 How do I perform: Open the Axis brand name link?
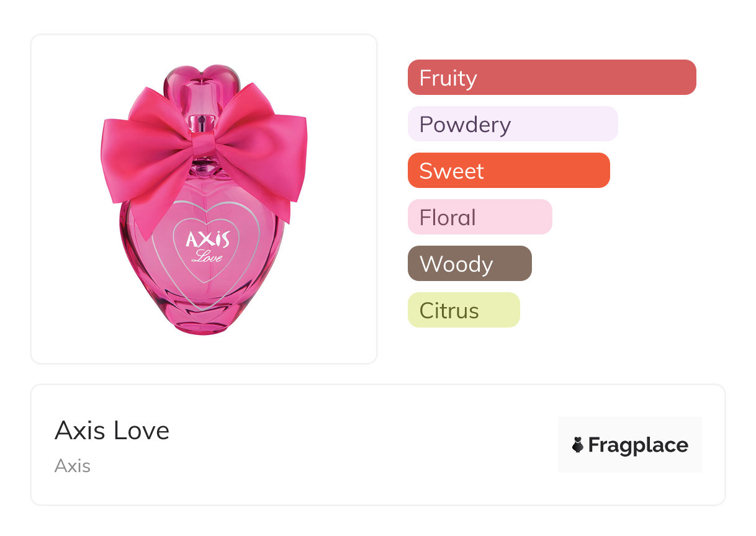[x=73, y=466]
